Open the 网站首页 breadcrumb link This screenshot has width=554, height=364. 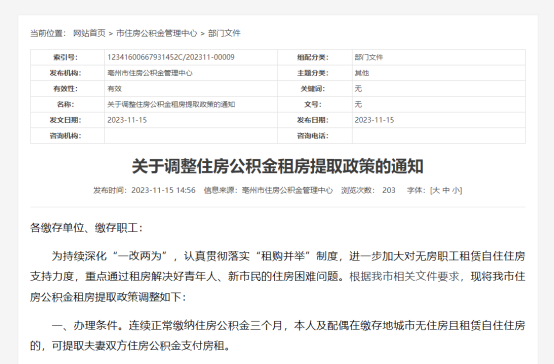(x=89, y=33)
